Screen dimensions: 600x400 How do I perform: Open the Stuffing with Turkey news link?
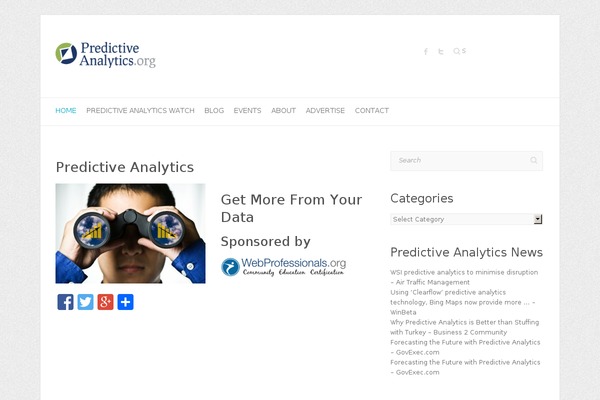tap(465, 327)
